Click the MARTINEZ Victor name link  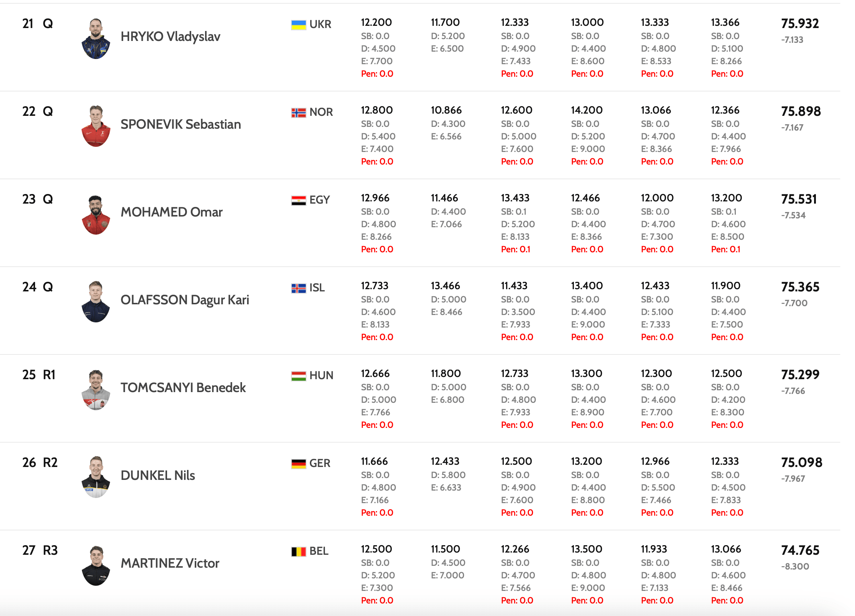coord(170,564)
